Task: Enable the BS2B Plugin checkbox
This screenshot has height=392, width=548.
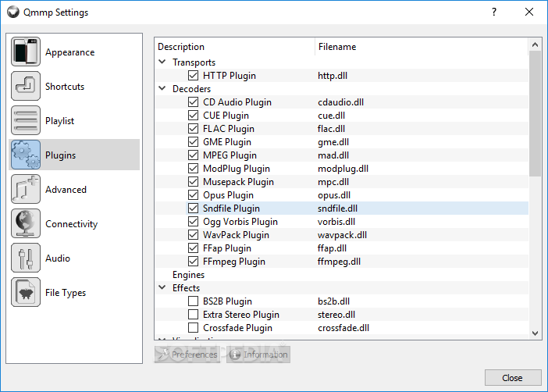Action: [193, 301]
